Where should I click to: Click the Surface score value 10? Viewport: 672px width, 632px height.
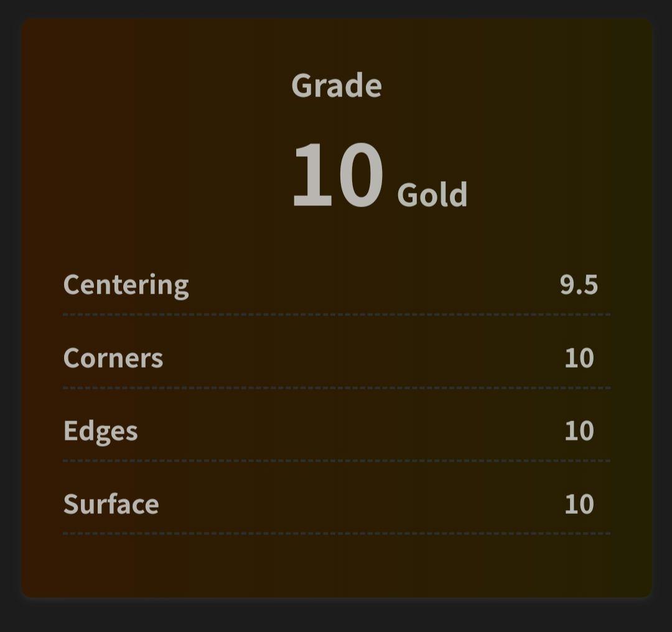point(579,503)
